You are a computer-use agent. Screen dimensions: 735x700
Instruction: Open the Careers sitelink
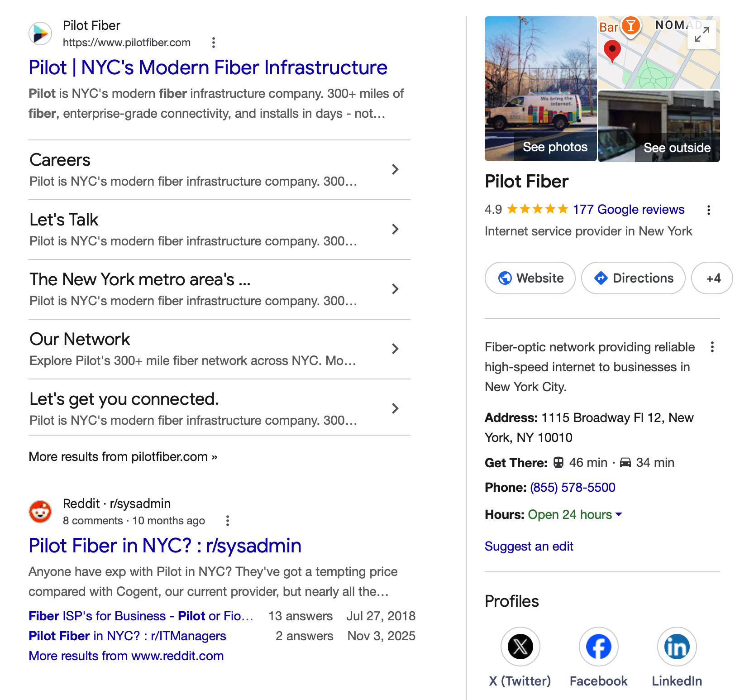tap(60, 160)
